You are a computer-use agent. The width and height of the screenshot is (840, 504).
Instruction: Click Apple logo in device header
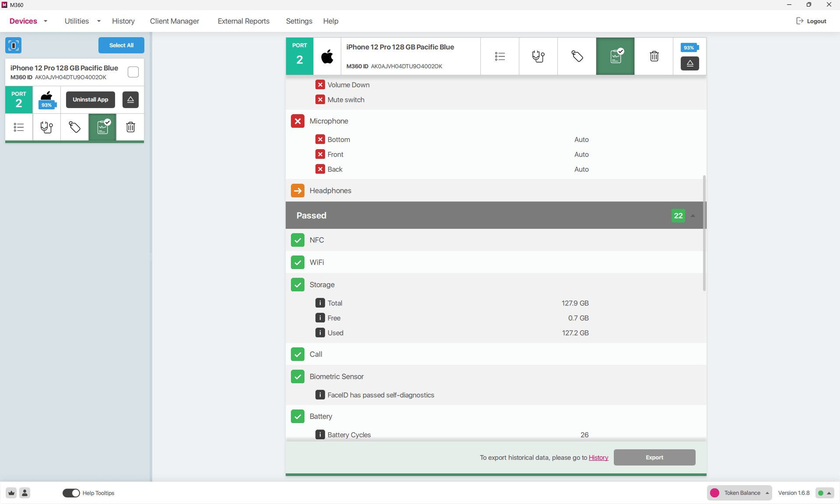pos(327,56)
